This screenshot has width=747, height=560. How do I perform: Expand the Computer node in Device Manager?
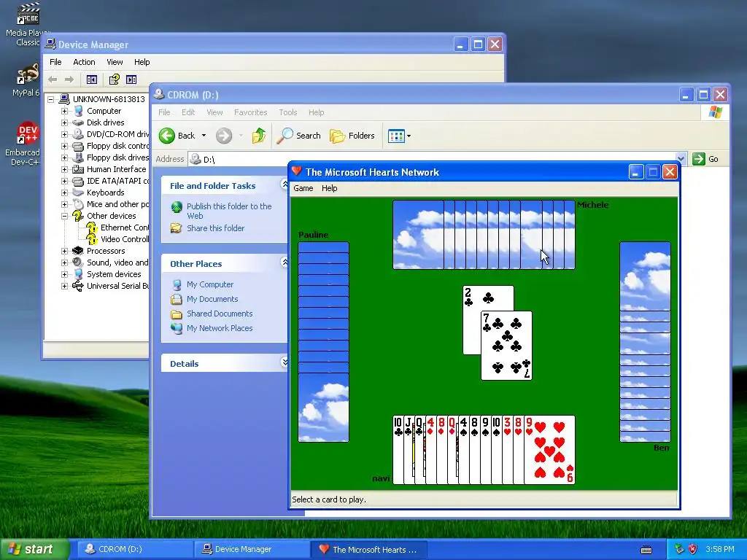click(64, 111)
